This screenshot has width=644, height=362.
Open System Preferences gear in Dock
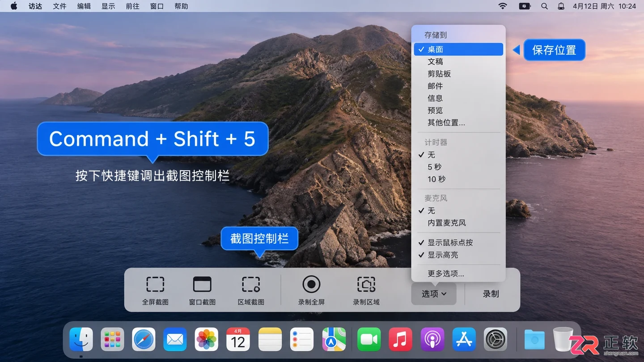tap(496, 339)
